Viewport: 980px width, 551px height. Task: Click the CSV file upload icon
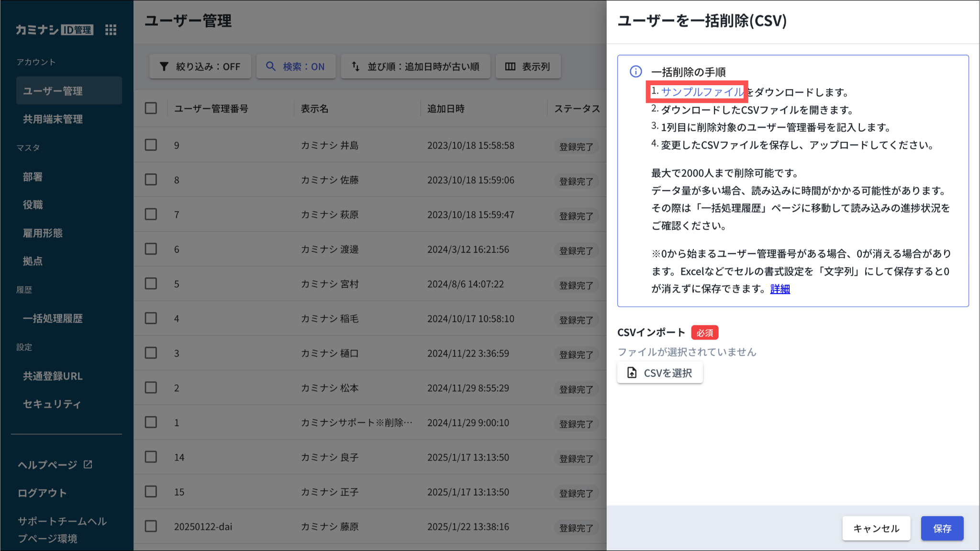point(632,373)
